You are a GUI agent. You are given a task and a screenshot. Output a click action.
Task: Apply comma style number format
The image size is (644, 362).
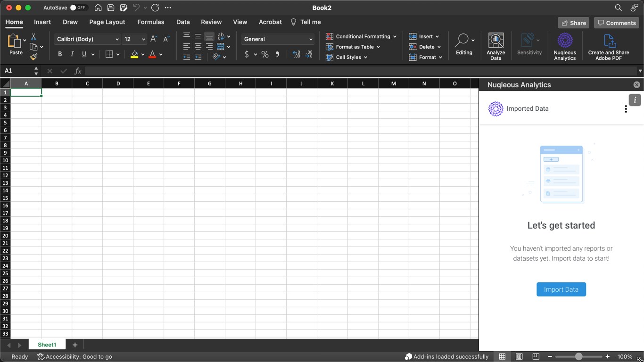pos(277,54)
